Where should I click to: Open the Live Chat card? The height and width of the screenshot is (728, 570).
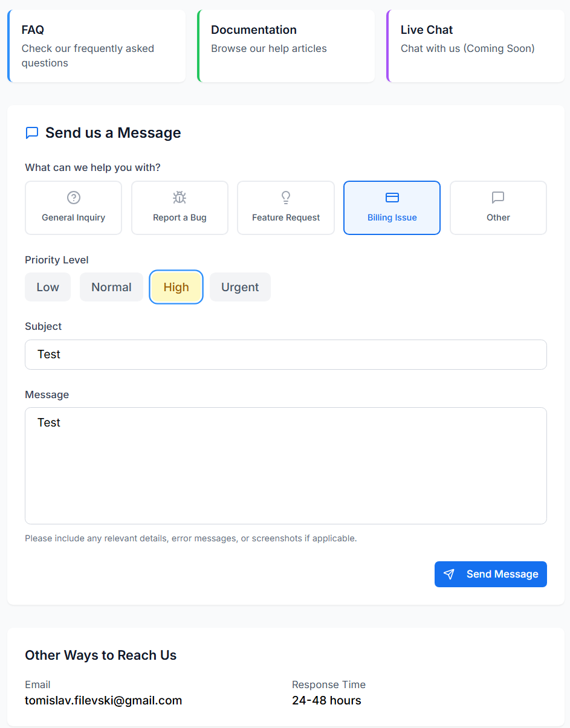coord(476,46)
